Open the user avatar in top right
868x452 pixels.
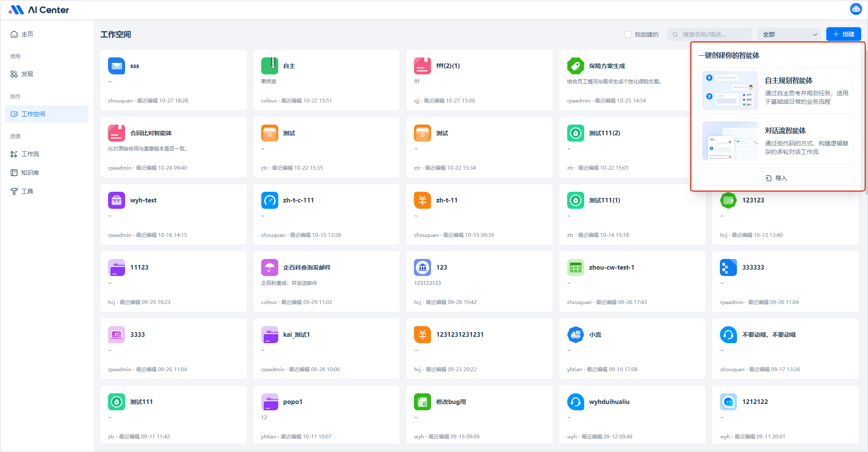point(856,9)
